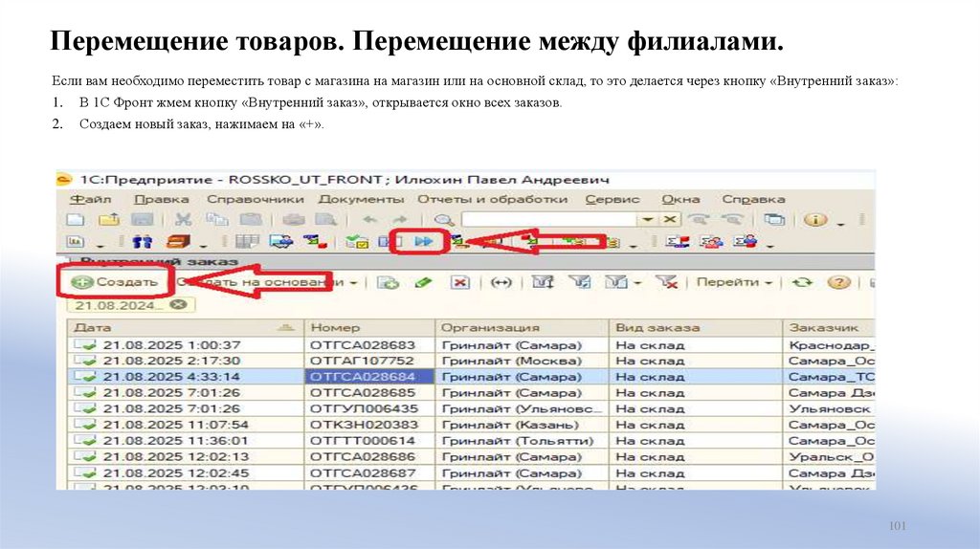Click the date interval (↔) icon
980x549 pixels.
501,282
